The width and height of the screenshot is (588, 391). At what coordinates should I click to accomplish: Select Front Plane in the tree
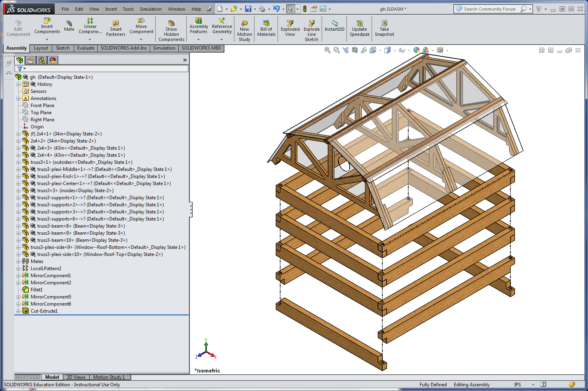coord(42,106)
